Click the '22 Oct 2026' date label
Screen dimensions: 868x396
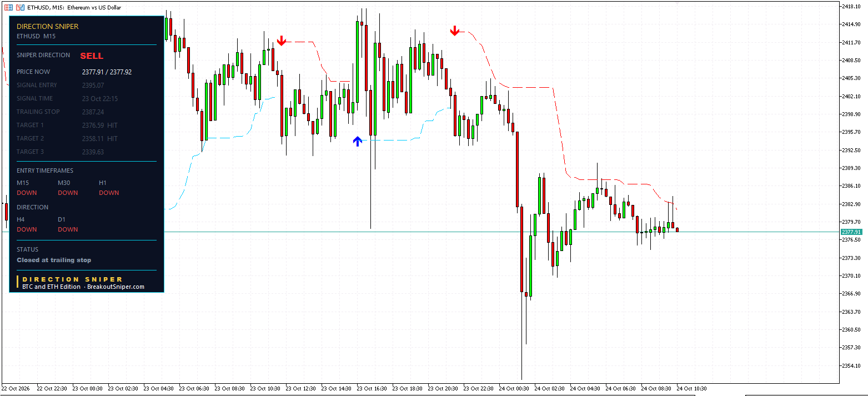point(17,389)
